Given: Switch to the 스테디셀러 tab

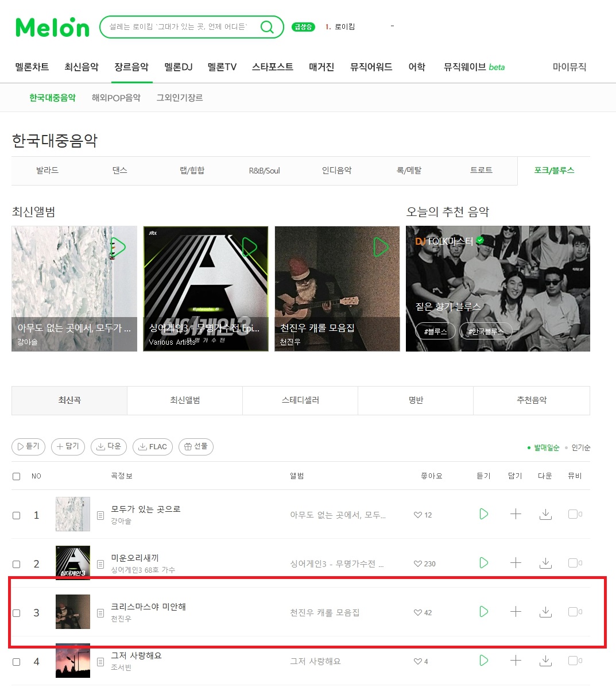Looking at the screenshot, I should click(300, 400).
